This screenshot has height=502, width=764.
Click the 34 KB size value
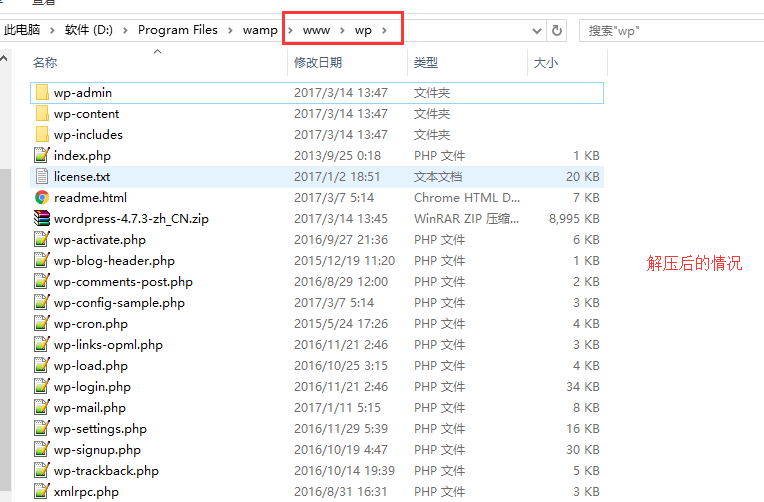[x=583, y=386]
